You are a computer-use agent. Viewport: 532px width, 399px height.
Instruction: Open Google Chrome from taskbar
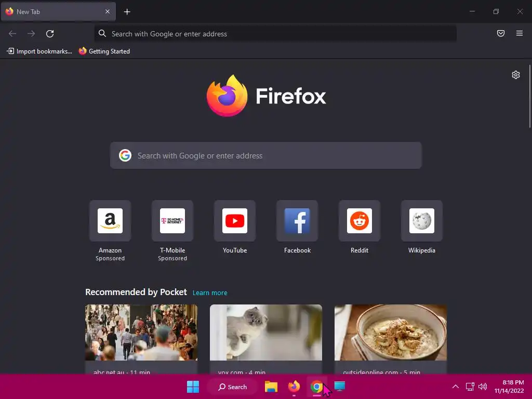point(316,387)
